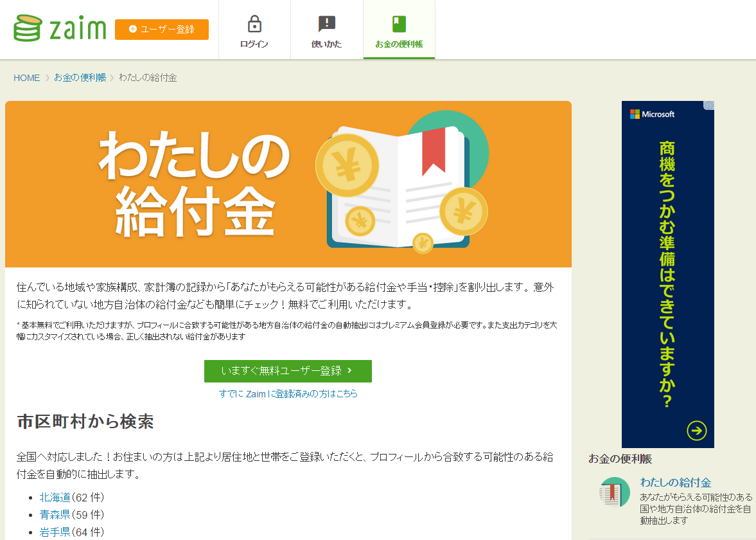
Task: Open お金の便利帳 breadcrumb link
Action: [80, 78]
